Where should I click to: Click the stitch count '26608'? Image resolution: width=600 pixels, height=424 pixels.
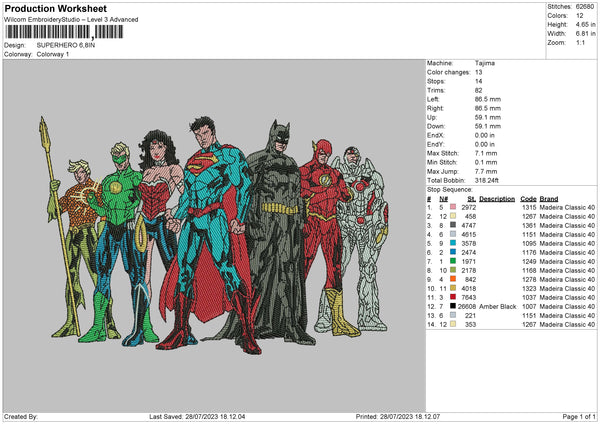point(467,306)
